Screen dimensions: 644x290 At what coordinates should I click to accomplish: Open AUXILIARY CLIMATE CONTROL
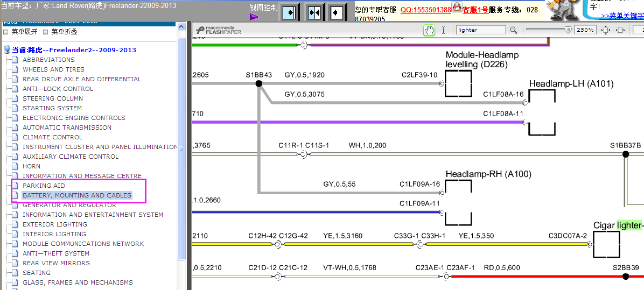click(71, 157)
